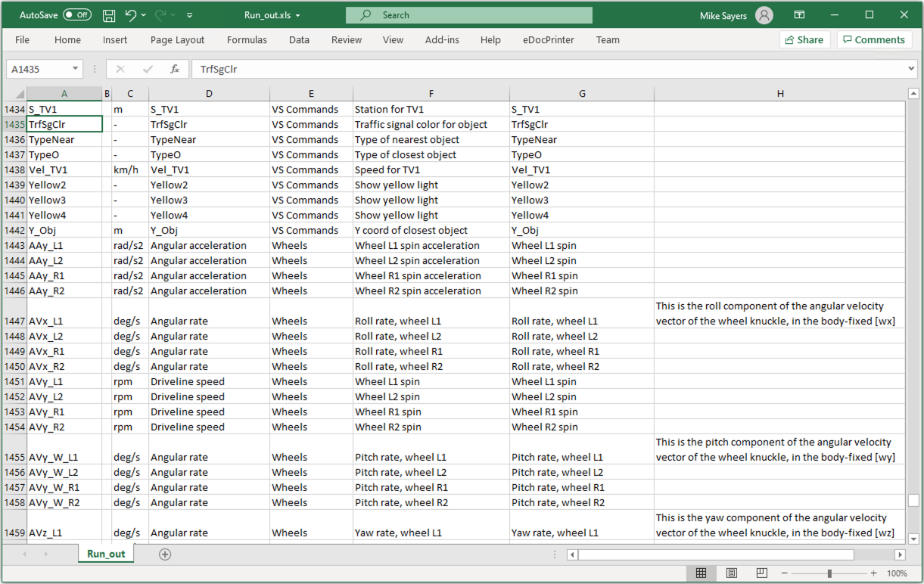Select column H header

(779, 94)
